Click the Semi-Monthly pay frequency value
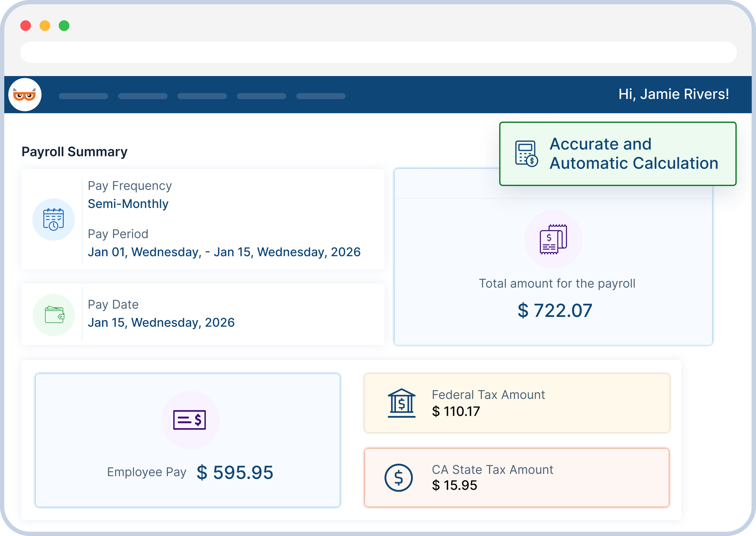 (128, 204)
